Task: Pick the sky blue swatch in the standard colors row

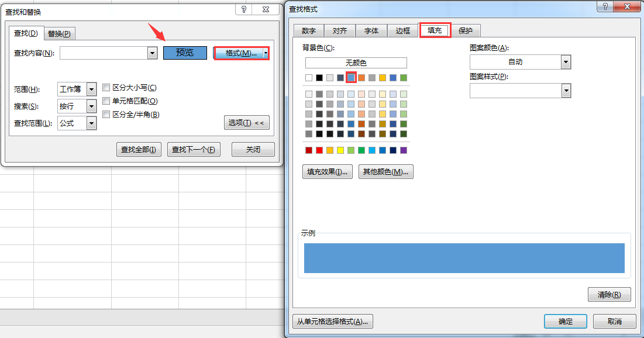Action: (371, 150)
